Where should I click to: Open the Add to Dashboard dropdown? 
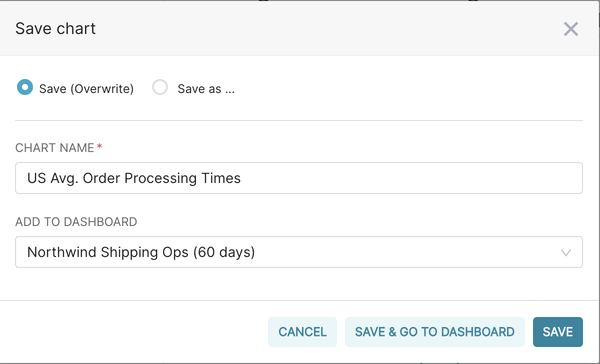[x=298, y=252]
